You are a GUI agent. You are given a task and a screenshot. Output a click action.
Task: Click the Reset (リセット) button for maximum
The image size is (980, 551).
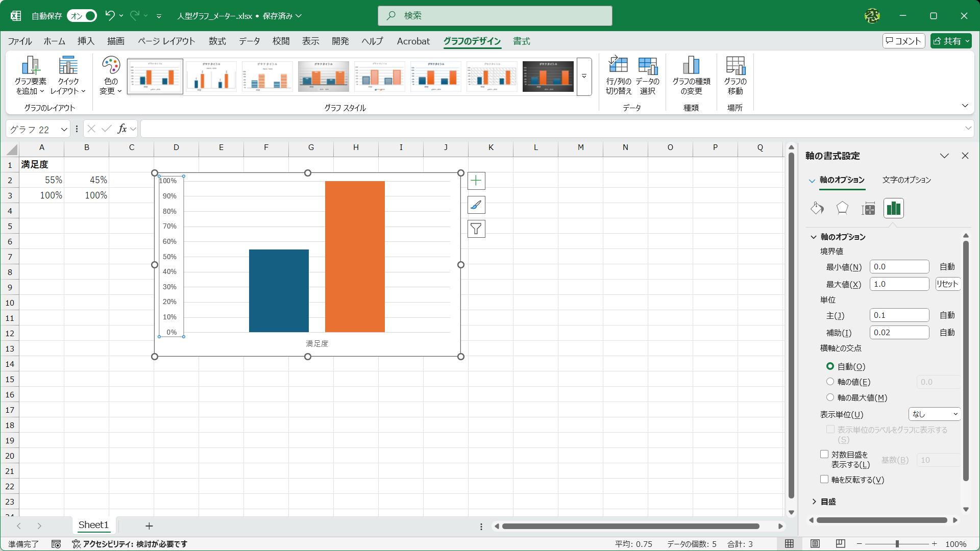pos(947,284)
